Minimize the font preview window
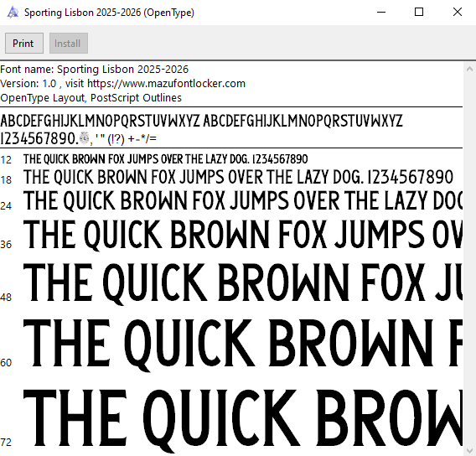476x456 pixels. click(x=381, y=12)
